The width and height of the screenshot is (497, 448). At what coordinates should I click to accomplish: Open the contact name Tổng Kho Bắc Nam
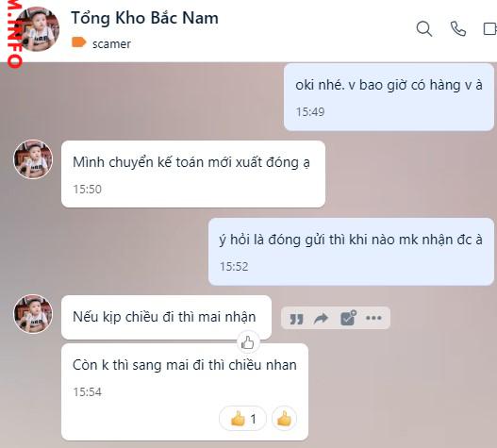[145, 18]
